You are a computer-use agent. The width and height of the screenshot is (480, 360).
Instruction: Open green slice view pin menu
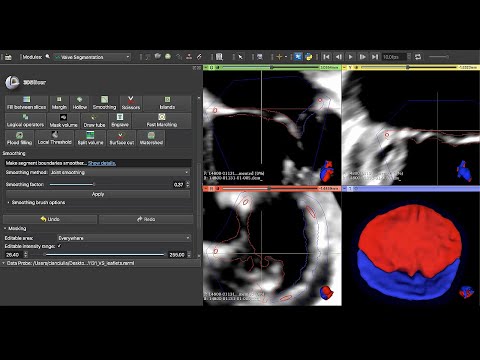click(206, 67)
